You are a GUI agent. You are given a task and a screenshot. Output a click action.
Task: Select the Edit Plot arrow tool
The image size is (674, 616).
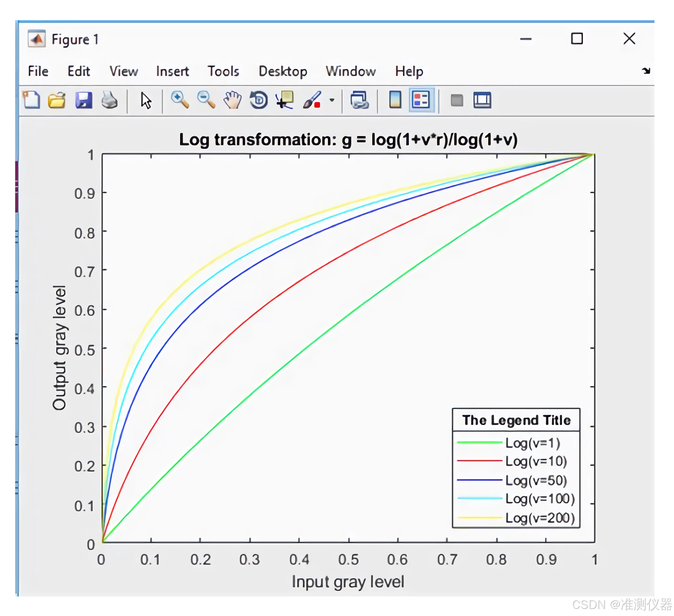pyautogui.click(x=146, y=100)
